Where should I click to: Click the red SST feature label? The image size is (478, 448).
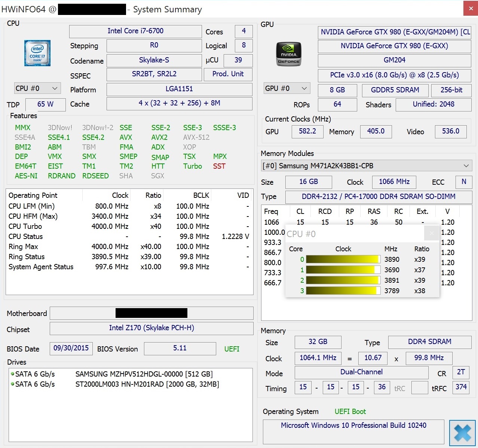pos(219,166)
